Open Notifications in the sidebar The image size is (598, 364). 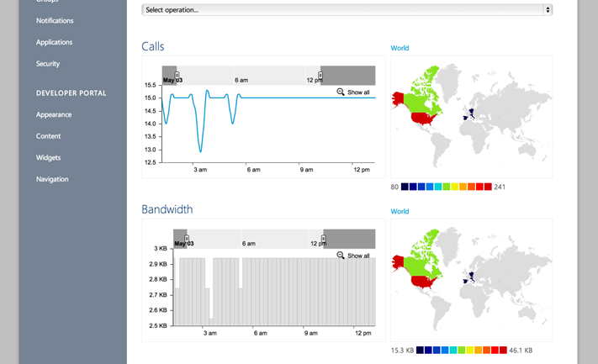[x=55, y=20]
